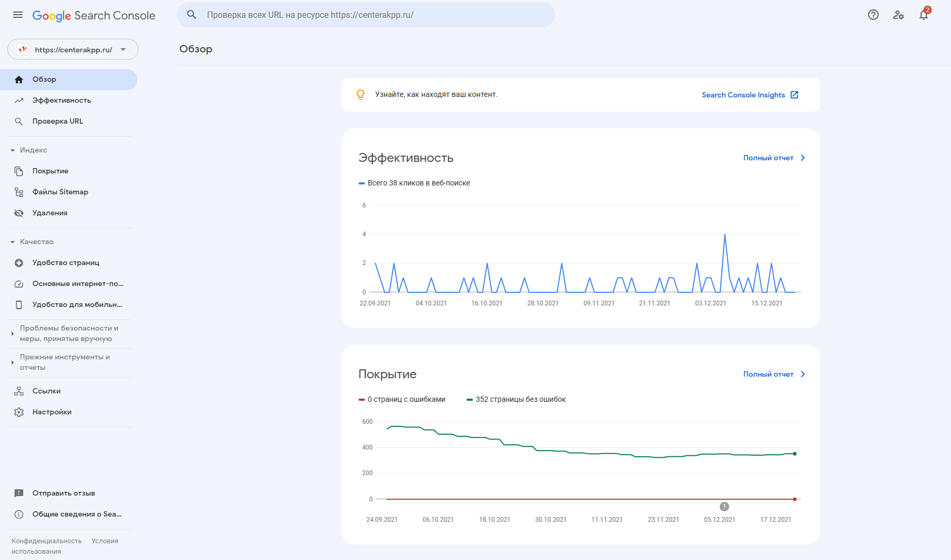Collapse the Качество section
Screen dimensions: 951x560
(x=13, y=242)
